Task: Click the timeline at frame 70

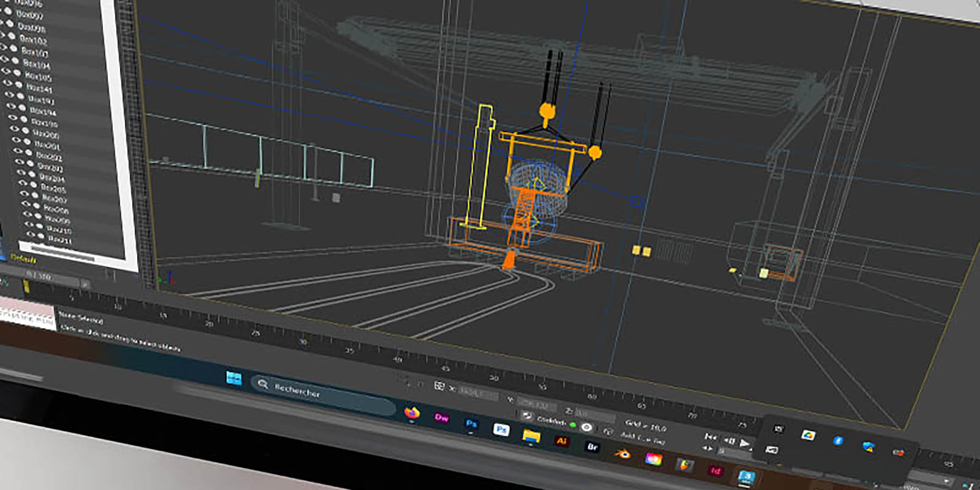Action: coord(692,415)
